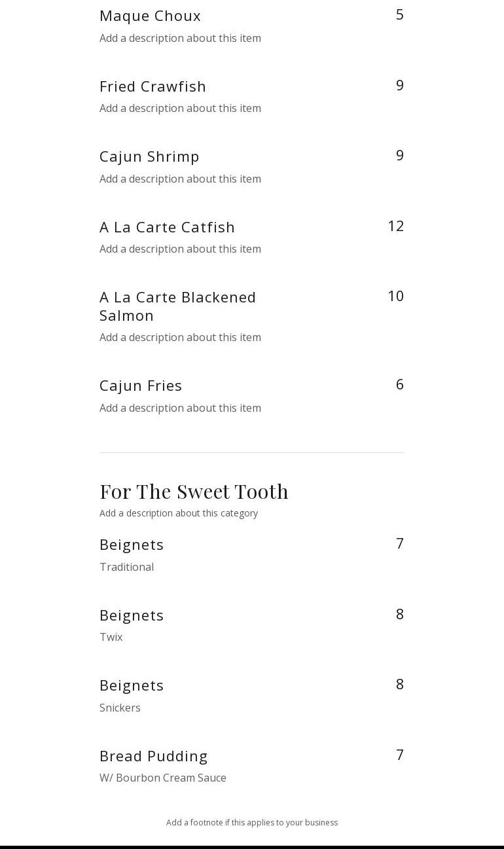Click the Cajun Shrimp heading
504x849 pixels.
pos(149,156)
